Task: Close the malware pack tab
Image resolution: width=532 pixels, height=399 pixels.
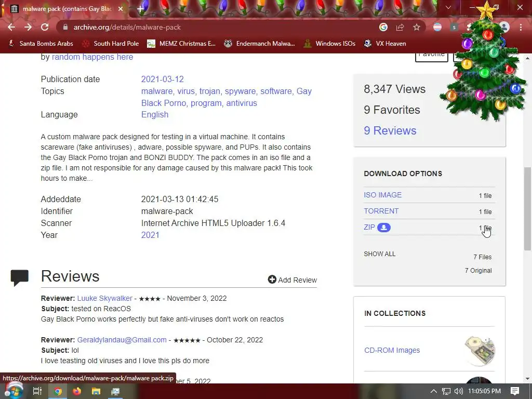Action: (121, 9)
